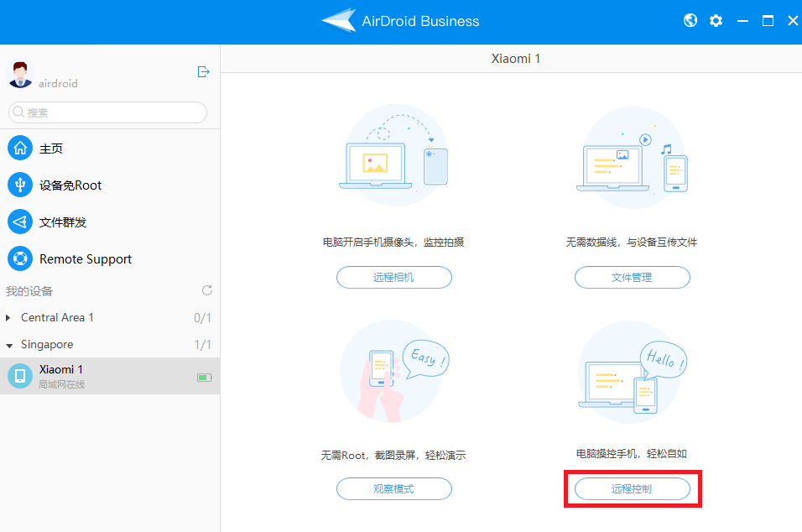802x532 pixels.
Task: Close the AirDroid Business window
Action: [x=793, y=20]
